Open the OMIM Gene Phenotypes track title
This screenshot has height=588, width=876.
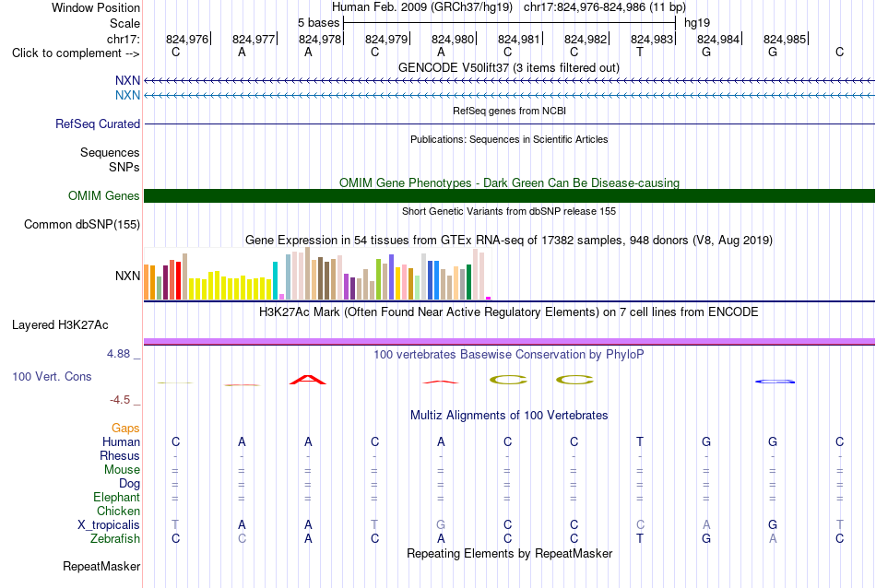[x=509, y=182]
